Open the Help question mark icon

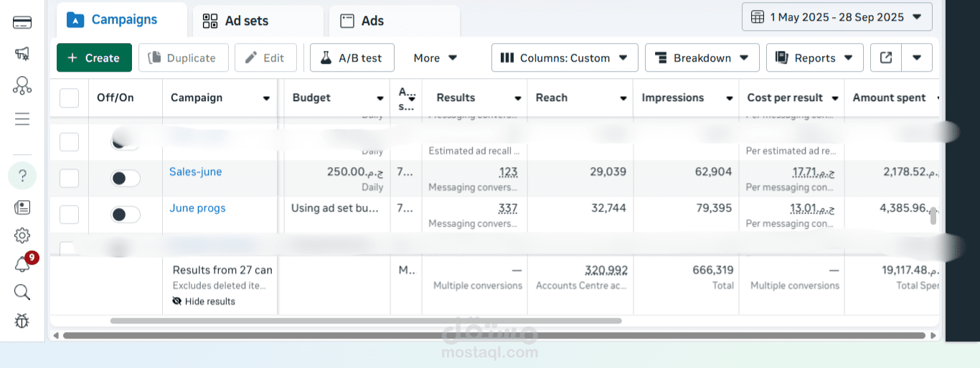coord(22,176)
